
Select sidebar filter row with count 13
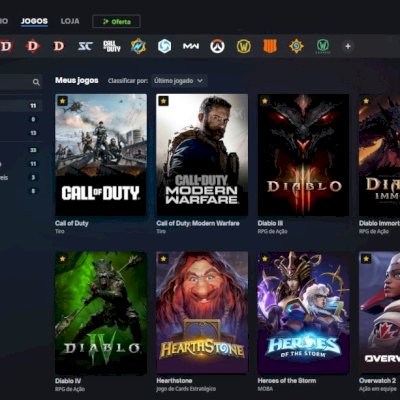click(21, 133)
